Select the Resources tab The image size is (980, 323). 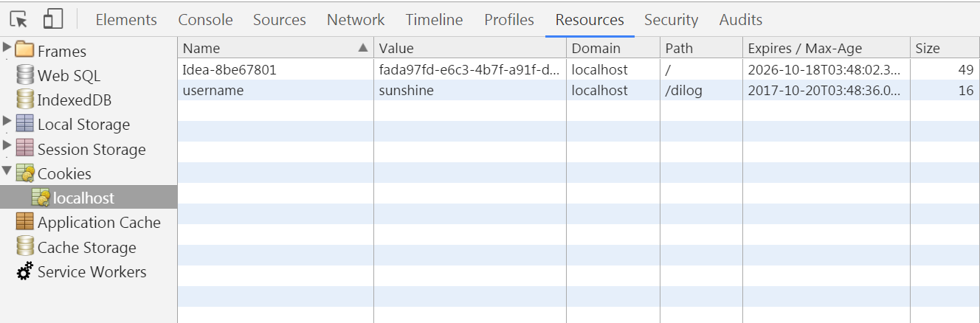tap(590, 20)
